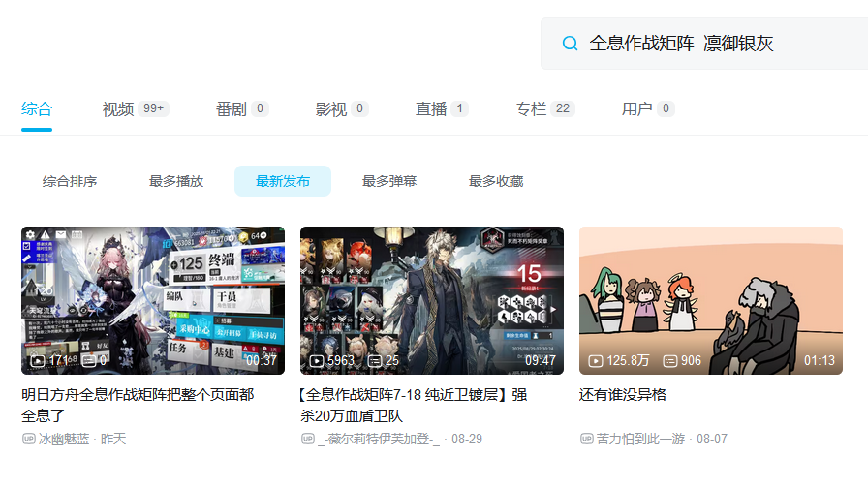This screenshot has height=487, width=868.
Task: Click the 08-07 upload date
Action: click(712, 439)
